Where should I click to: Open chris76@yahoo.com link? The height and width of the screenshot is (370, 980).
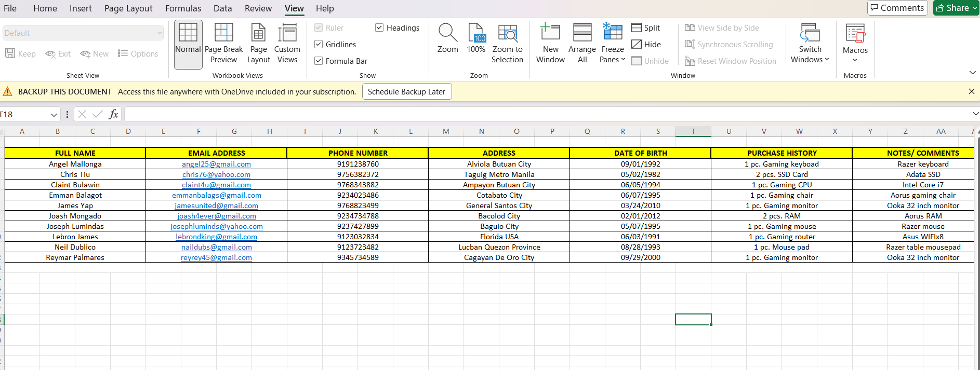(216, 174)
